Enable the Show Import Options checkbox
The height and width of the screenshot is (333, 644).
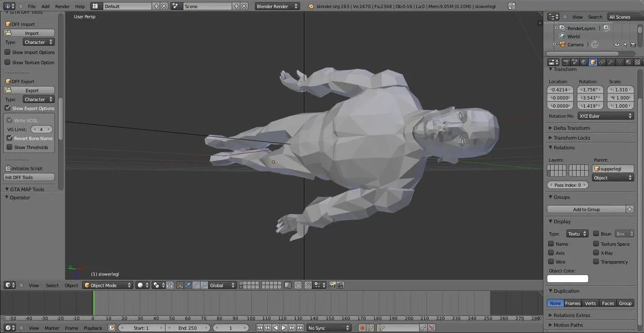point(8,52)
